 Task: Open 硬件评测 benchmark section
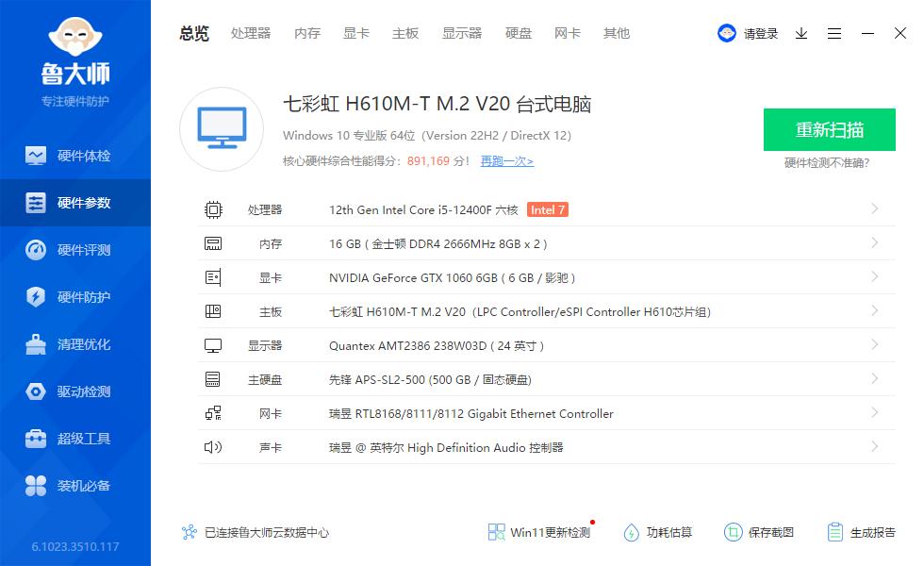pyautogui.click(x=74, y=250)
